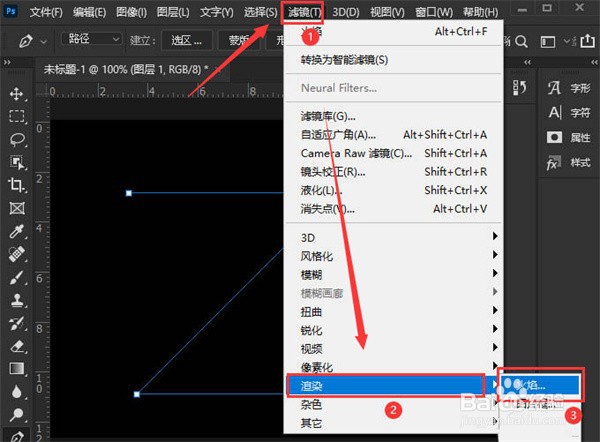Collapse the right panel dock chevrons
The image size is (600, 442).
point(594,62)
